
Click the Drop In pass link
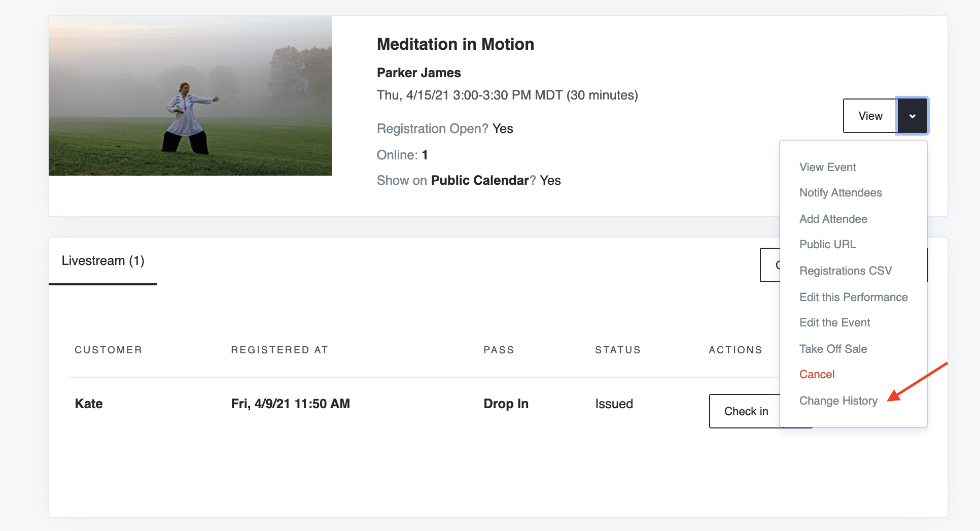point(506,404)
